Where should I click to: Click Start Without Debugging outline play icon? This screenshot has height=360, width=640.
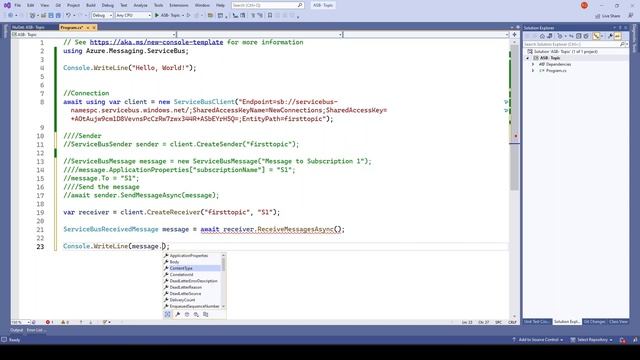[x=188, y=15]
